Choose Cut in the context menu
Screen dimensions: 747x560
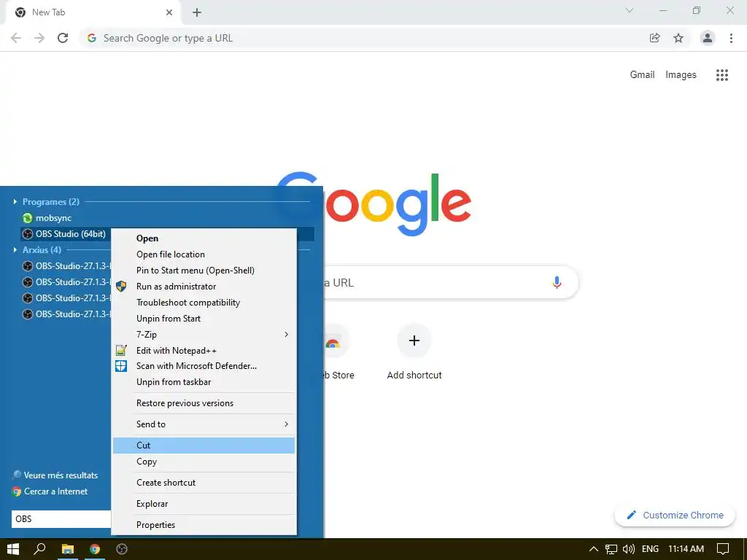point(204,446)
